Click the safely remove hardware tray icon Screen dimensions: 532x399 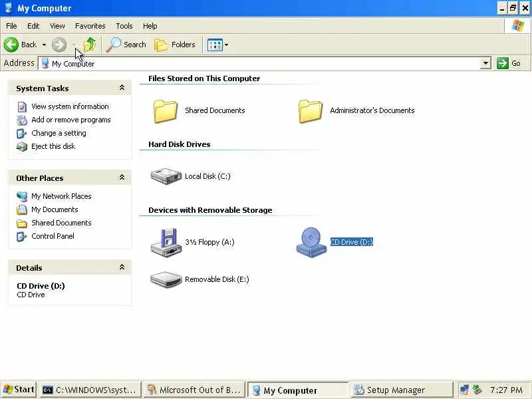pyautogui.click(x=477, y=390)
